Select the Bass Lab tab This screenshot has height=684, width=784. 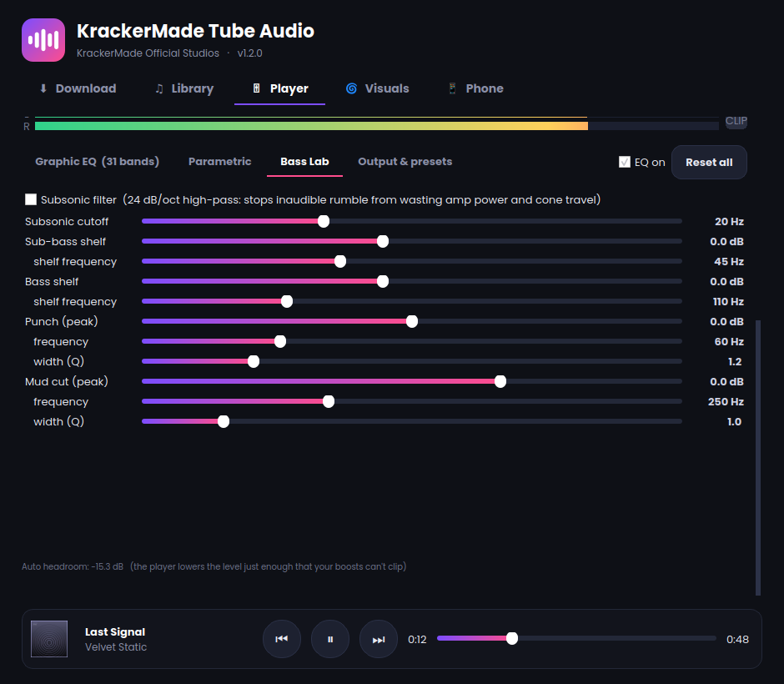point(304,162)
